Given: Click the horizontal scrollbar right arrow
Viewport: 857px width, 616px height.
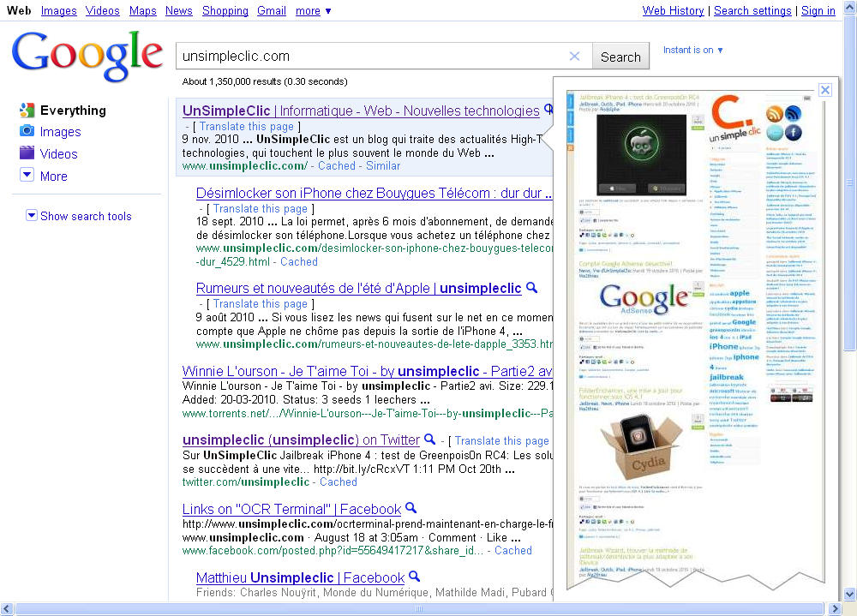Looking at the screenshot, I should [835, 608].
